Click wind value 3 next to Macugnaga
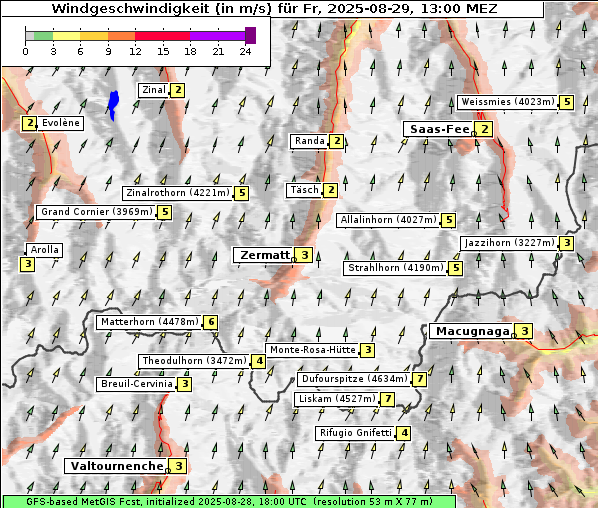598x508 pixels. coord(525,331)
